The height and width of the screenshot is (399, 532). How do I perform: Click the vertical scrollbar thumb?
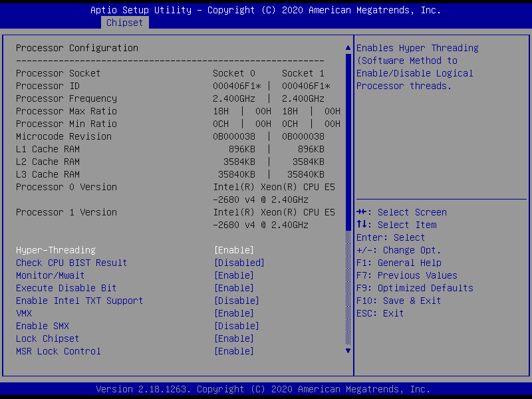[348, 142]
